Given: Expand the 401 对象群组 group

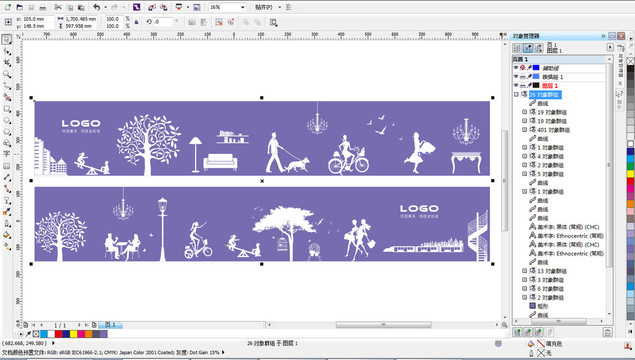Looking at the screenshot, I should [524, 130].
